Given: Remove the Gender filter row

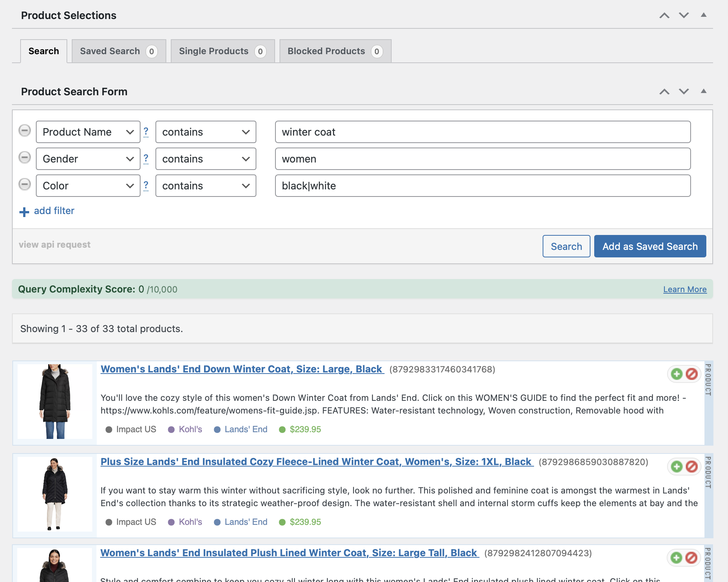Looking at the screenshot, I should tap(25, 158).
